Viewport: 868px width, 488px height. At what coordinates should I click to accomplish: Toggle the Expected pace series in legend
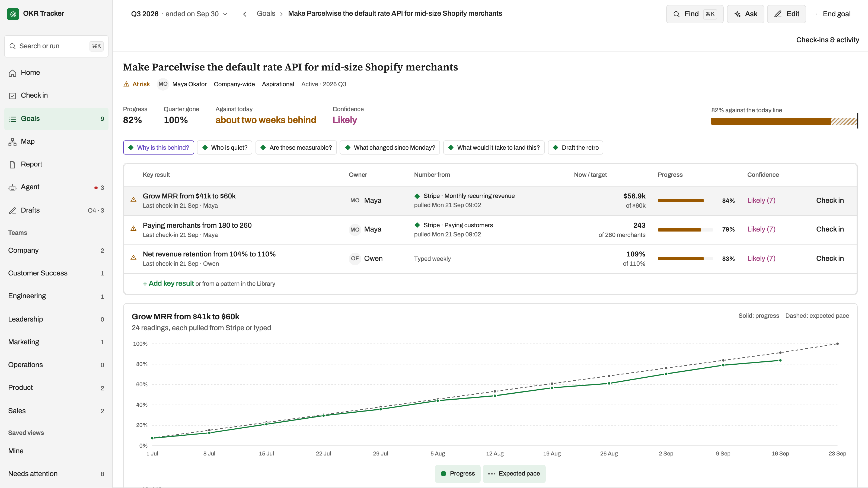(x=514, y=474)
